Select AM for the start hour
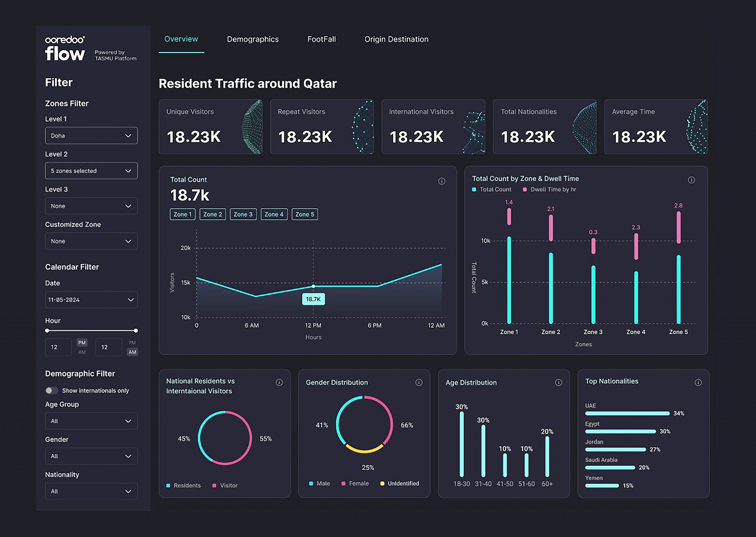 pos(82,352)
